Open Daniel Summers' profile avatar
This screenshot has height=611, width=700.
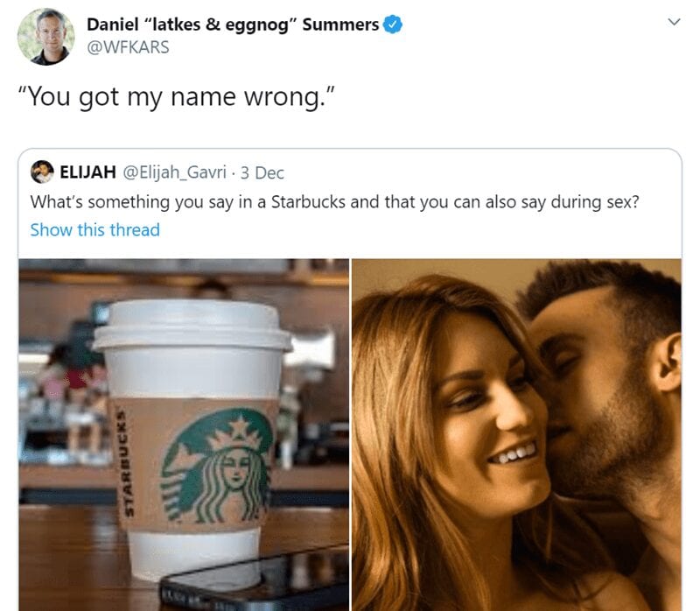(46, 37)
